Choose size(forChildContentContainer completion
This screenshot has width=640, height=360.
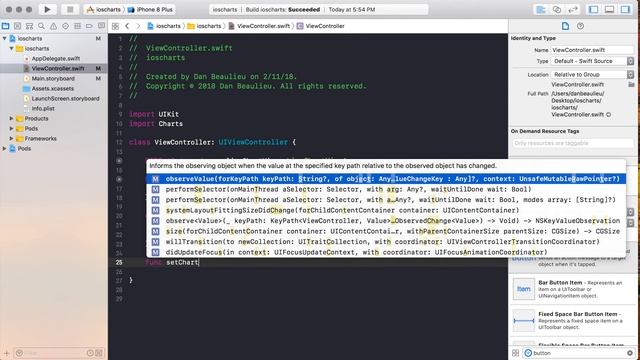[386, 231]
